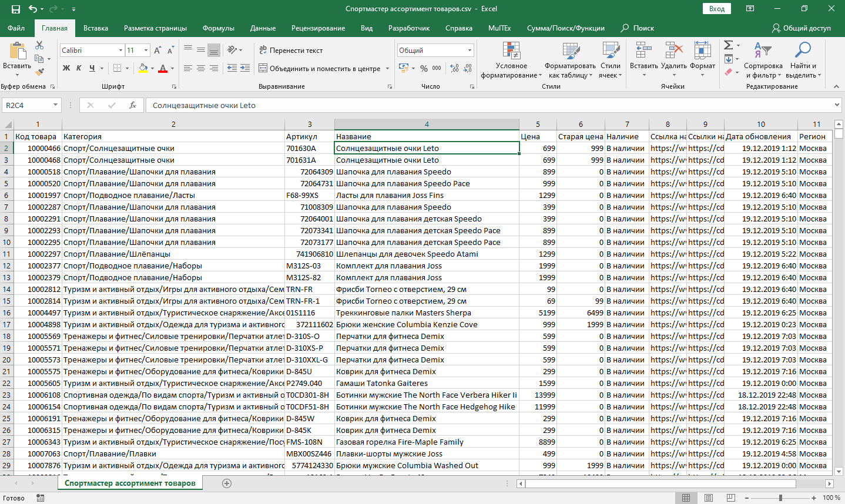
Task: Switch to Page Layout view in status bar
Action: 709,498
